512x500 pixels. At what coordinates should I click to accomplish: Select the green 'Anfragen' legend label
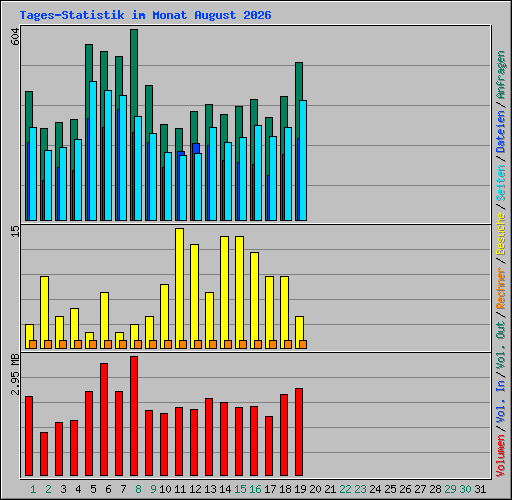click(501, 75)
